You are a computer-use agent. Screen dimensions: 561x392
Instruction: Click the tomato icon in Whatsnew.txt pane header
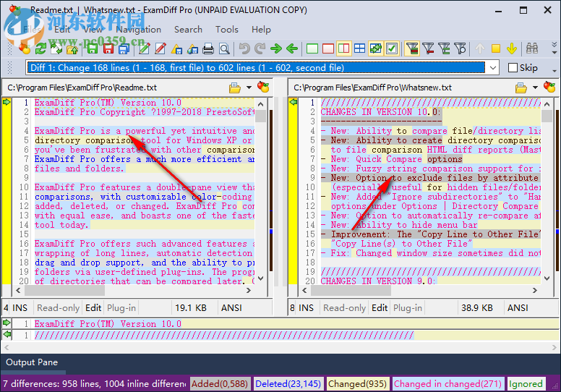(549, 87)
